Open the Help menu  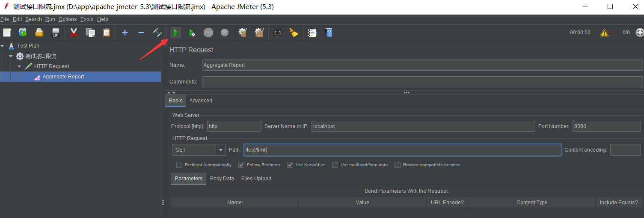coord(103,19)
